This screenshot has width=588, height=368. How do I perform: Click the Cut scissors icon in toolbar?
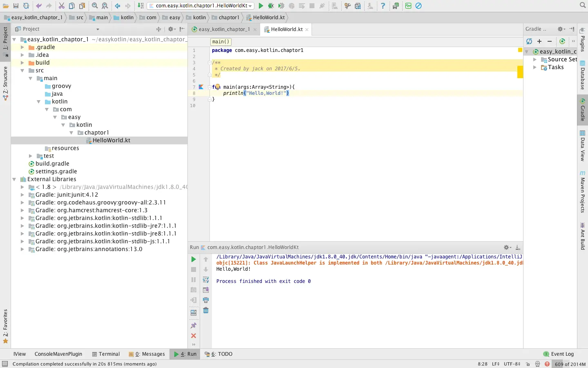(62, 6)
